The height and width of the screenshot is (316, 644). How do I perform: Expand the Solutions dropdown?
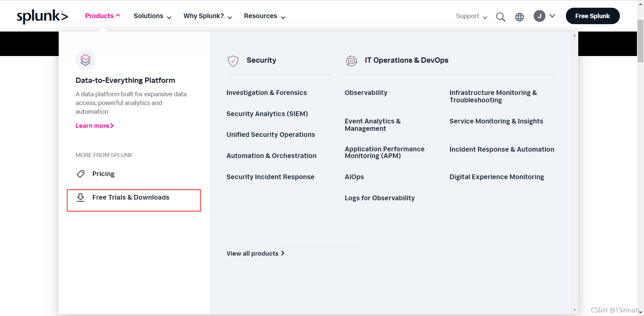pos(153,16)
